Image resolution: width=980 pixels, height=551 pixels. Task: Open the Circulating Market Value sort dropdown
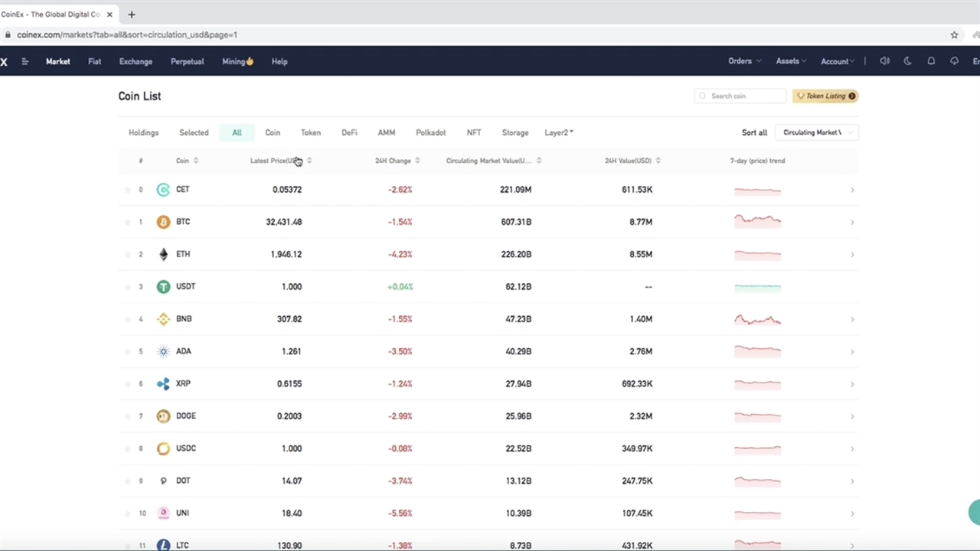[x=816, y=132]
